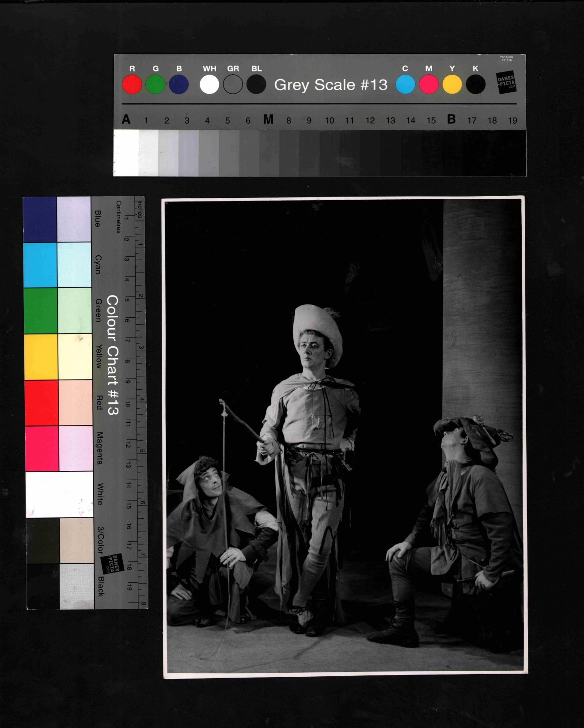Click the black circle labeled BL
This screenshot has height=728, width=584.
point(256,84)
